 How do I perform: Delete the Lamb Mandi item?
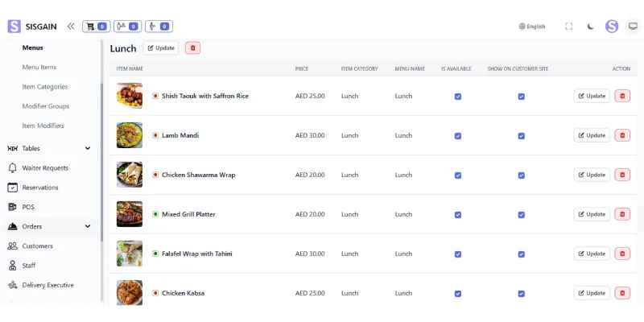click(622, 135)
